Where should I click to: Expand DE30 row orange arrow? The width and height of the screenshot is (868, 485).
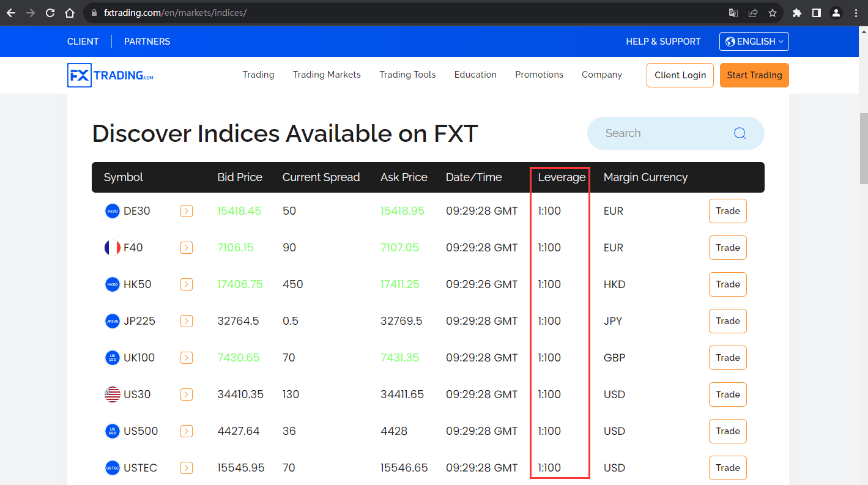click(x=187, y=211)
